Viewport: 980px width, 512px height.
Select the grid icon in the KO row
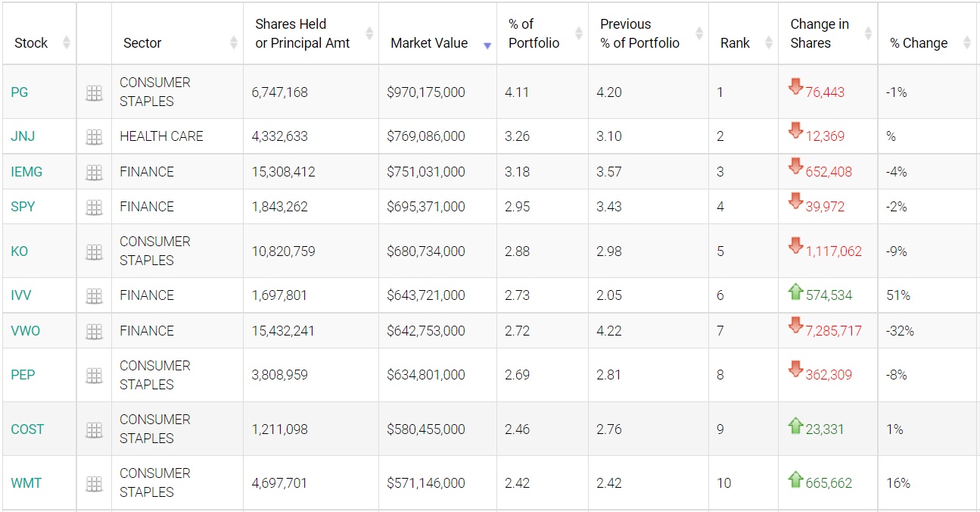point(94,252)
